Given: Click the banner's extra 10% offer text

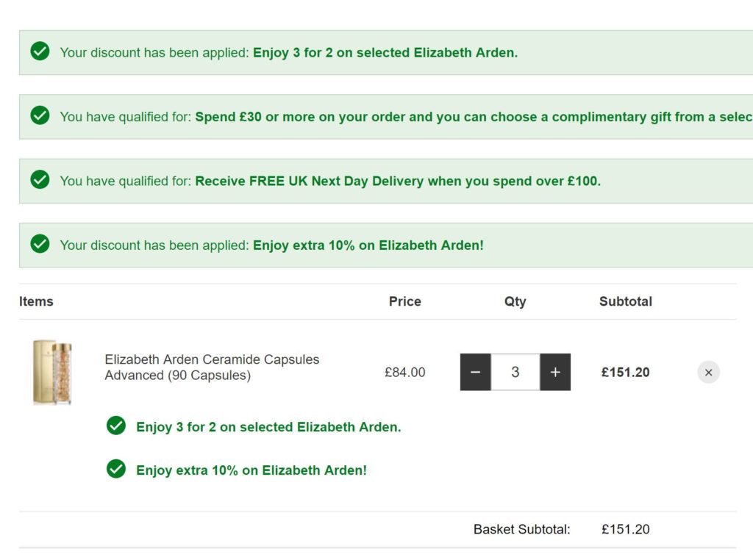Looking at the screenshot, I should tap(368, 245).
